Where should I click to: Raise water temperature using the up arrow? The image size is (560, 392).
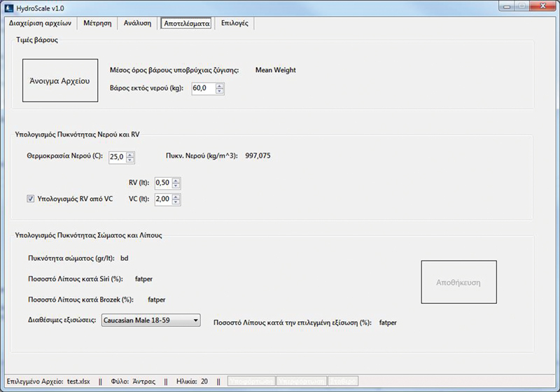tap(130, 154)
